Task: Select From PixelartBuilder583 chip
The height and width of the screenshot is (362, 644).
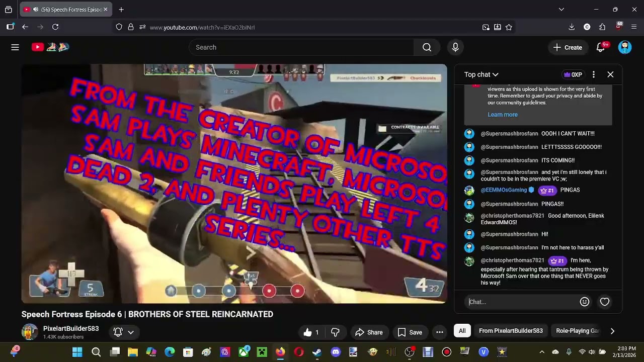Action: click(511, 331)
